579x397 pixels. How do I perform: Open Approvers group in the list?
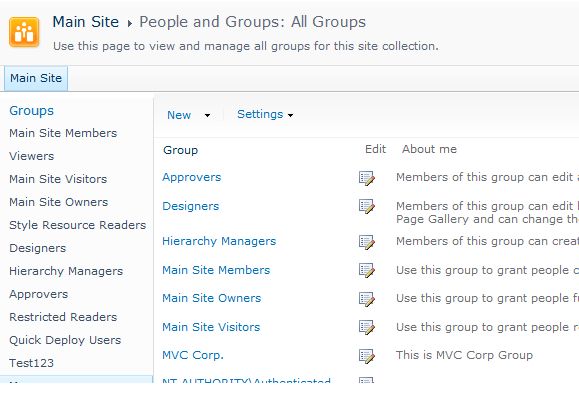pyautogui.click(x=191, y=177)
